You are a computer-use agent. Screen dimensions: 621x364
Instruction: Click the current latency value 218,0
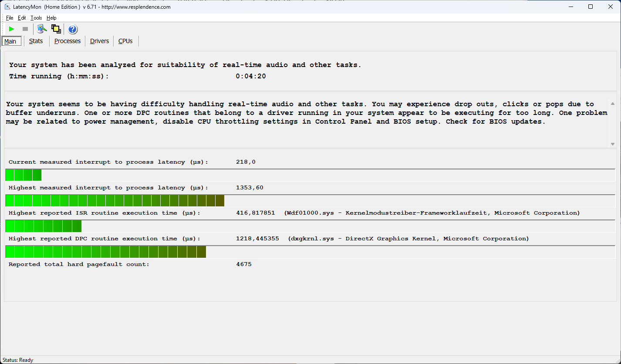pos(246,162)
